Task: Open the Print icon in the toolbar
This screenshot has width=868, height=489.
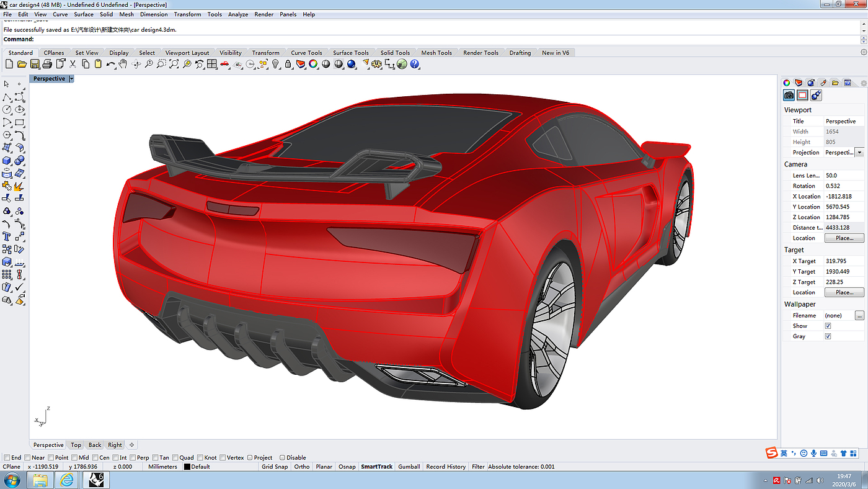Action: (47, 64)
